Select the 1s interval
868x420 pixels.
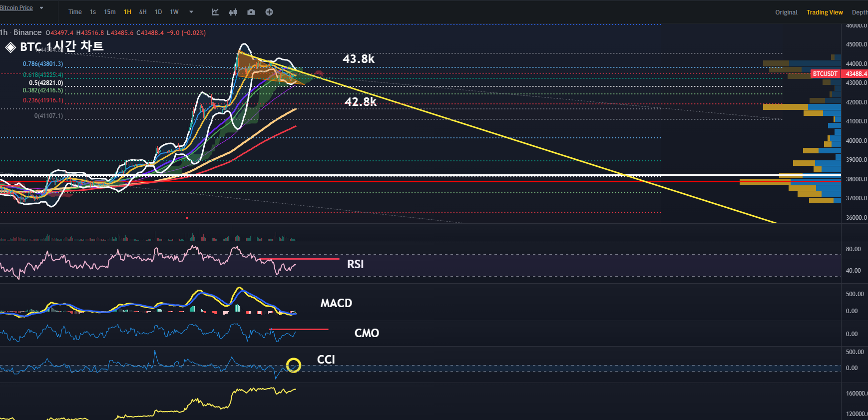pyautogui.click(x=93, y=12)
